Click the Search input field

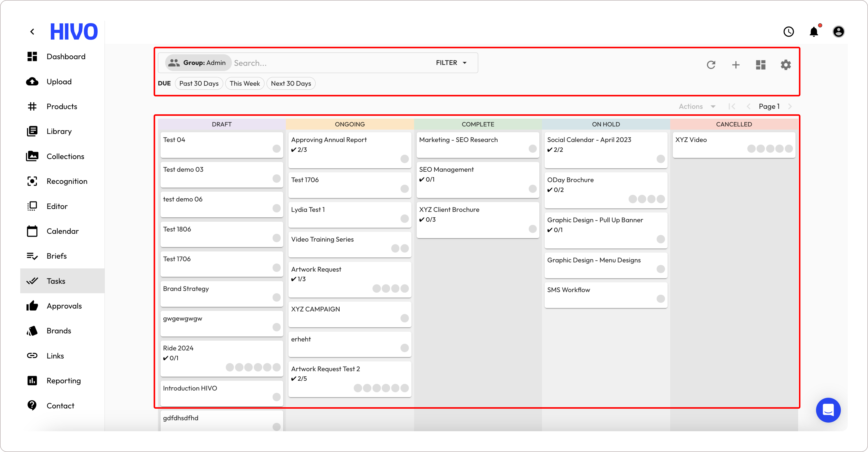pos(330,63)
